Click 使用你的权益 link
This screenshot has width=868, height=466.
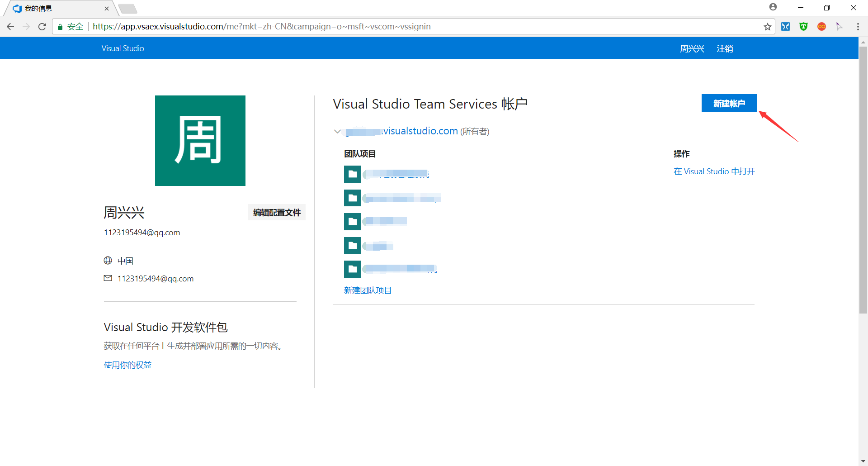[127, 365]
